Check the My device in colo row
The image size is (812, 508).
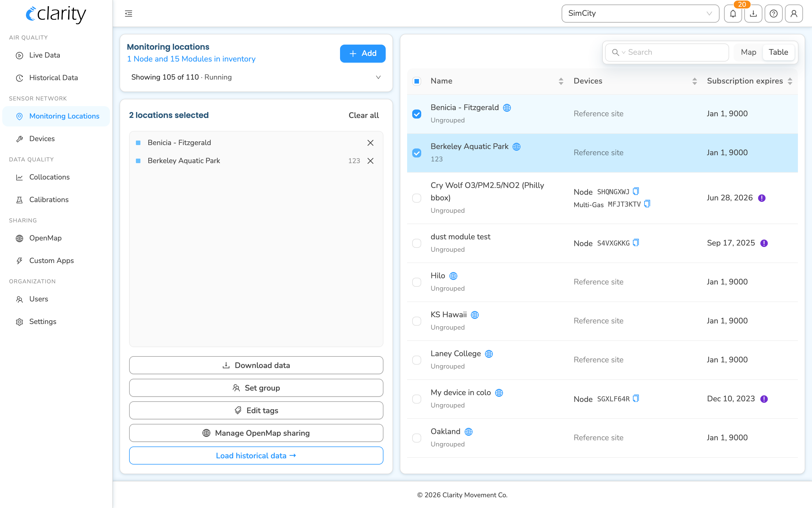tap(417, 399)
